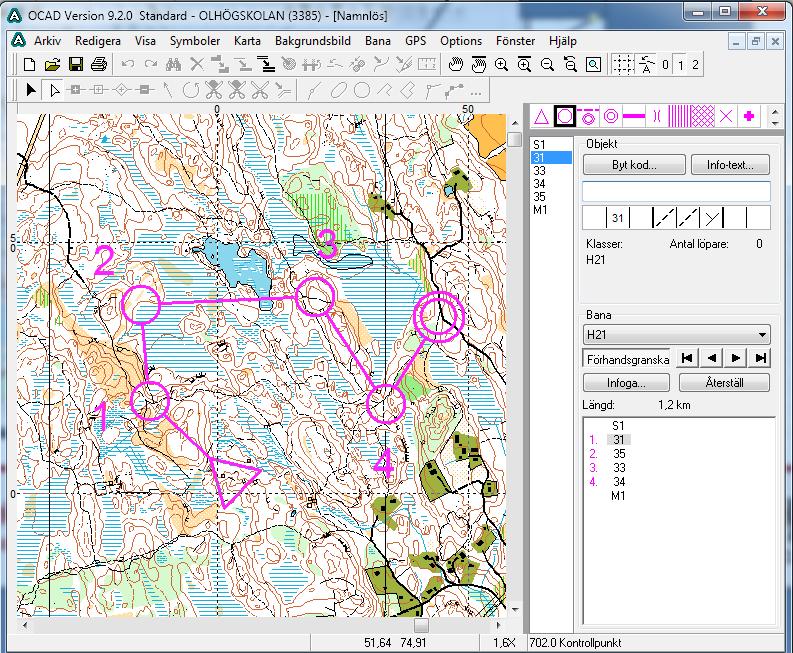Click map horizontal scrollbar left arrow
793x653 pixels.
click(x=24, y=625)
